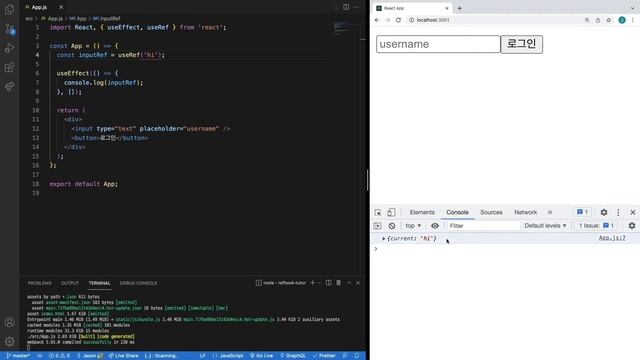Open the Source Control view
640x360 pixels.
coord(9,29)
